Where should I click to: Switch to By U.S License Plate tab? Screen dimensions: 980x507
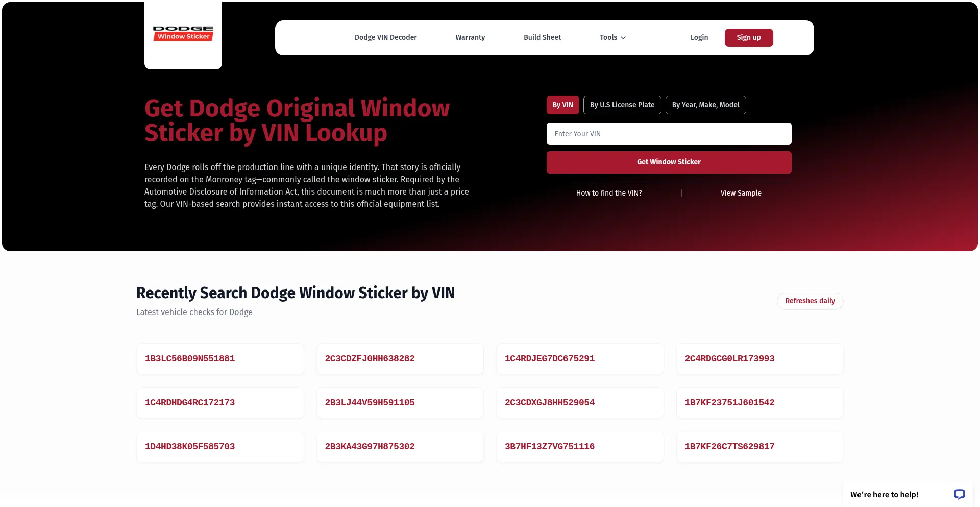tap(622, 105)
